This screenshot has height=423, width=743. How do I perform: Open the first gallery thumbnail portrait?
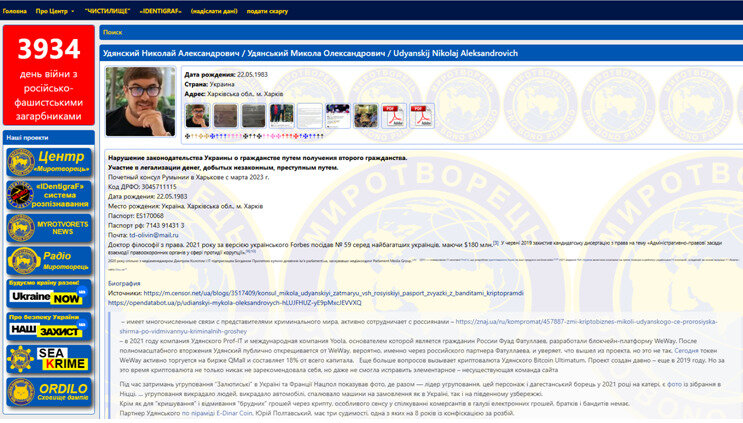tap(198, 116)
